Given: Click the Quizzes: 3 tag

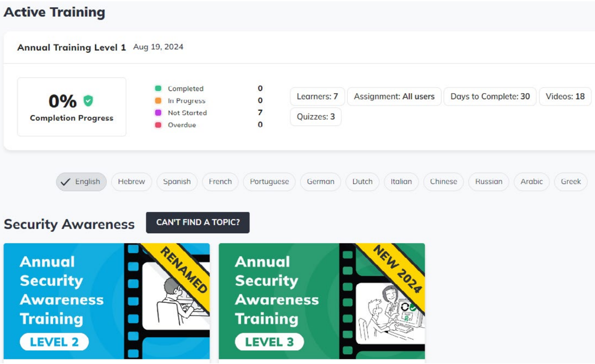Looking at the screenshot, I should (316, 117).
